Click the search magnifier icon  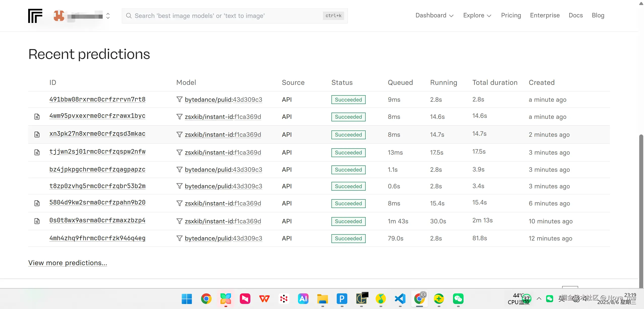pyautogui.click(x=129, y=16)
